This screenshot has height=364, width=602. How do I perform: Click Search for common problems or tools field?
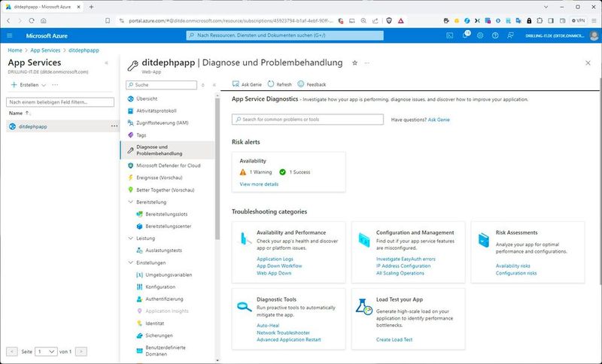pos(308,120)
